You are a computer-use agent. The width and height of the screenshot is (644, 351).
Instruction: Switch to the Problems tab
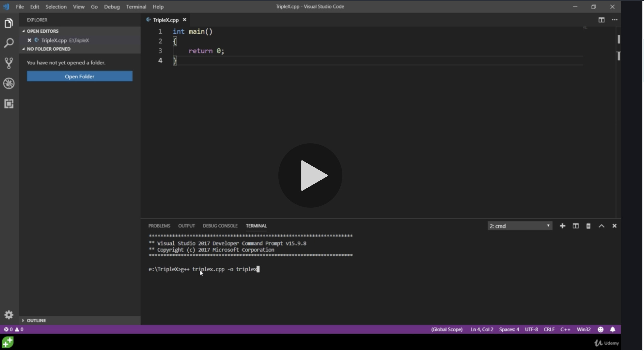[x=159, y=226]
